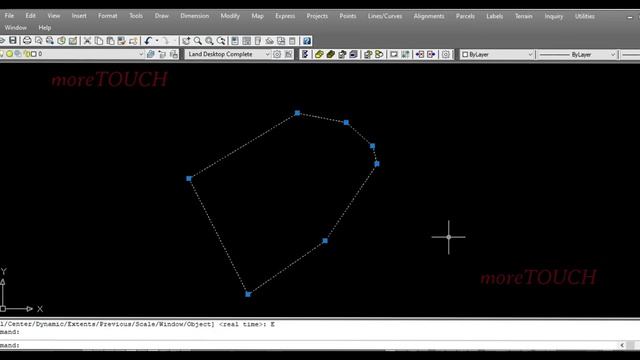Open the Lines/Curves menu

pyautogui.click(x=385, y=16)
